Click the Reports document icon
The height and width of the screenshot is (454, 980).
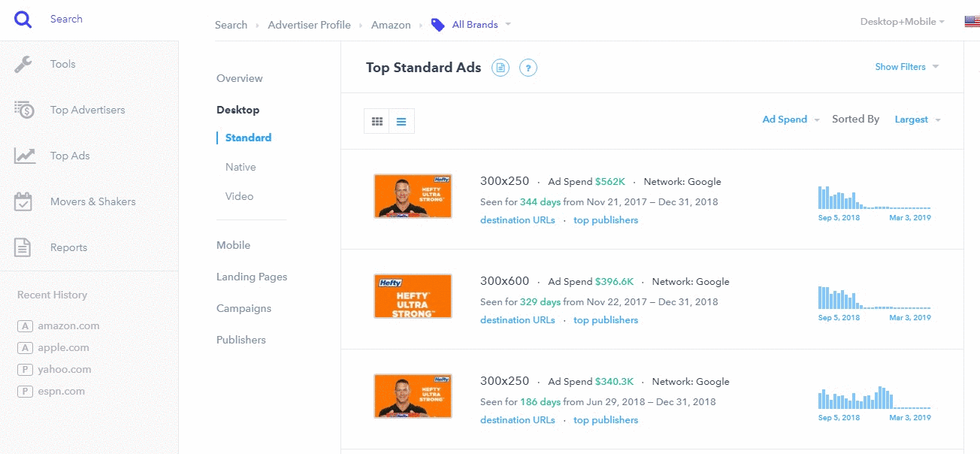click(x=23, y=247)
